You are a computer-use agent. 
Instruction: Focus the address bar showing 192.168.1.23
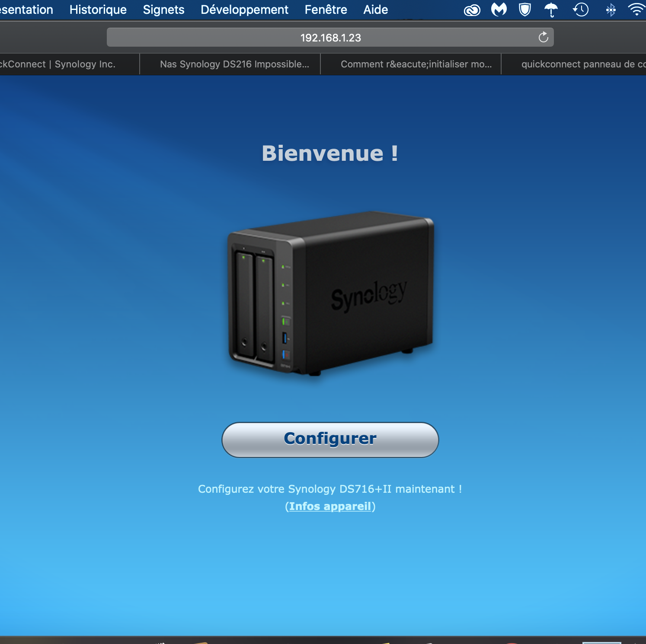pos(330,38)
